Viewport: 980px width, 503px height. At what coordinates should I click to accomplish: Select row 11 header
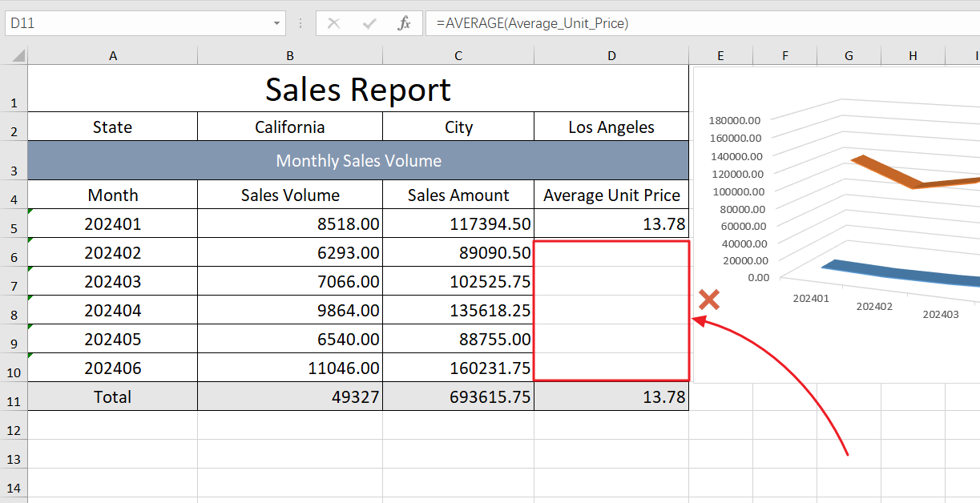13,400
